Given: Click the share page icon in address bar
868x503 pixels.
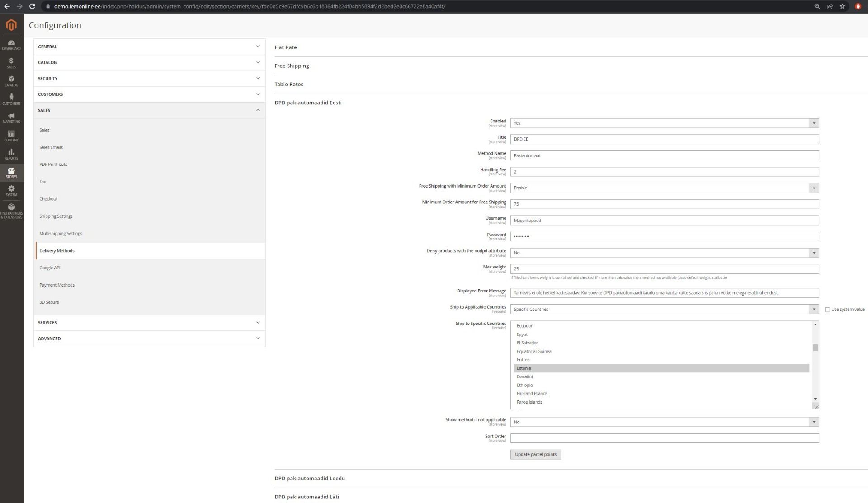Looking at the screenshot, I should [x=830, y=6].
